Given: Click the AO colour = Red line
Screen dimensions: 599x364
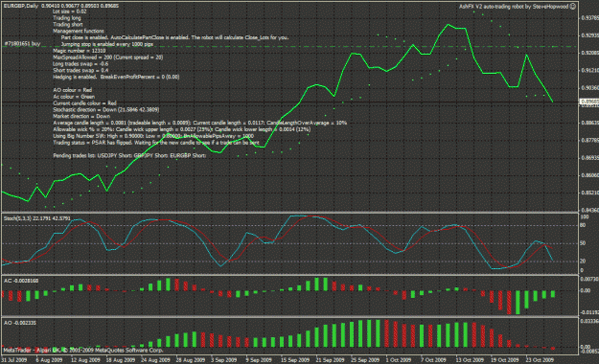Looking at the screenshot, I should (x=73, y=90).
